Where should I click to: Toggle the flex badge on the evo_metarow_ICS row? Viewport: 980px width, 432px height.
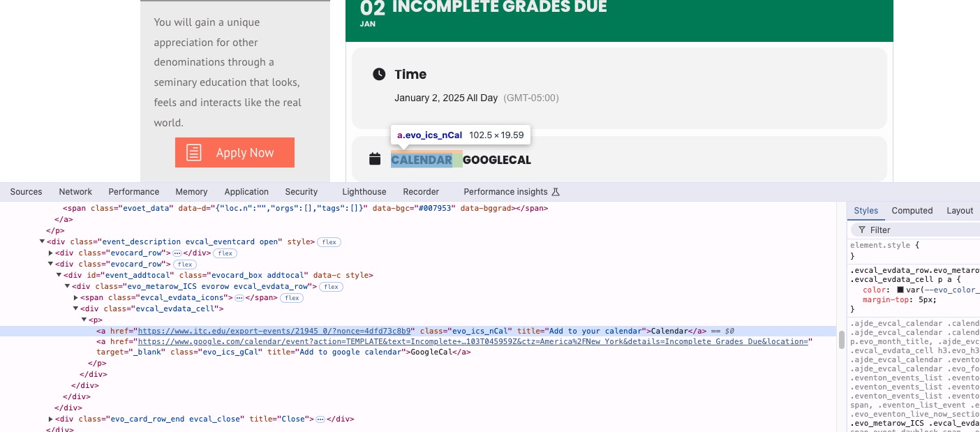(x=331, y=287)
